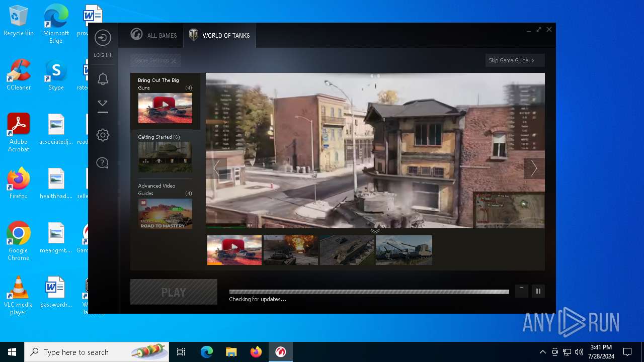This screenshot has height=362, width=644.
Task: Select Bring Out The Big Guns playlist
Action: point(165,101)
